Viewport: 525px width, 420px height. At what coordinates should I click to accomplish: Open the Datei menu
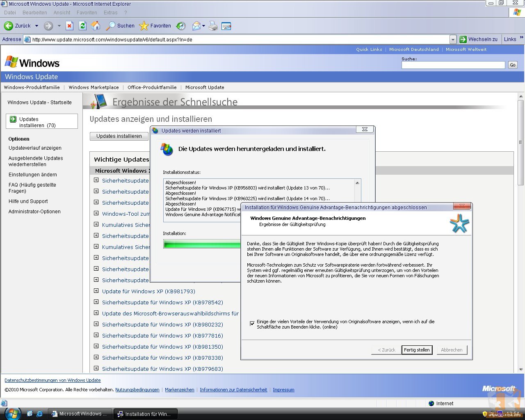(x=10, y=13)
